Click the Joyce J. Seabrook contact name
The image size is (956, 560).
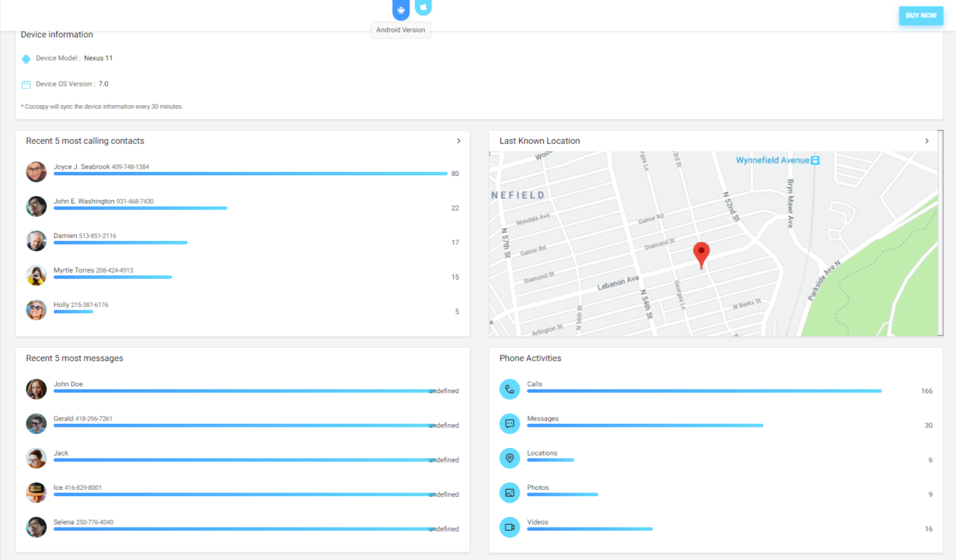pyautogui.click(x=82, y=167)
